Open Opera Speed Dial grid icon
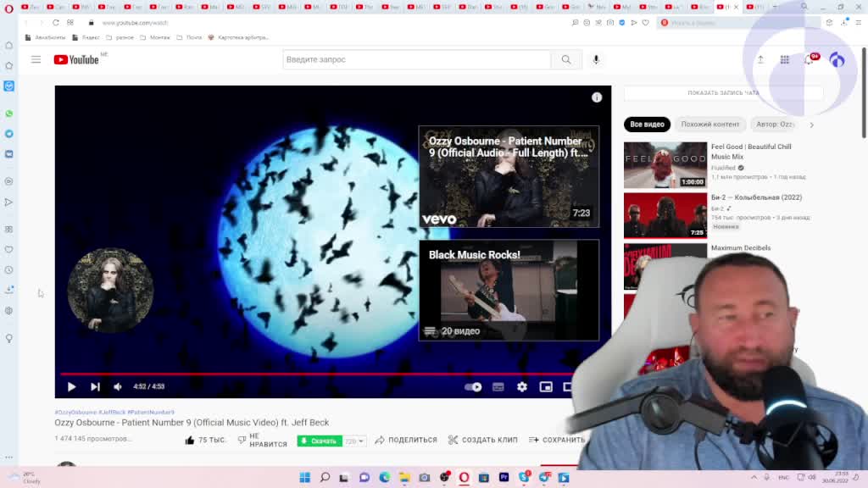Screen dimensions: 868x488 (x=70, y=23)
